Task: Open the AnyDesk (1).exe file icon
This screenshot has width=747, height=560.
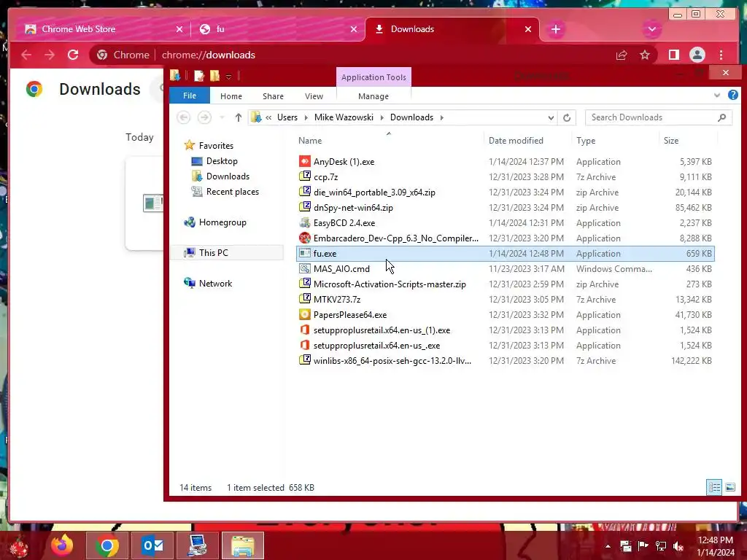Action: point(304,161)
